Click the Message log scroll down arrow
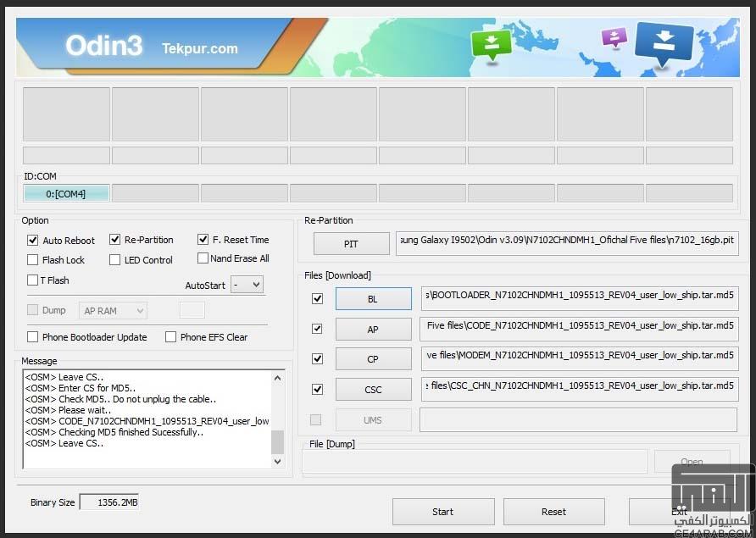This screenshot has width=756, height=538. coord(277,462)
